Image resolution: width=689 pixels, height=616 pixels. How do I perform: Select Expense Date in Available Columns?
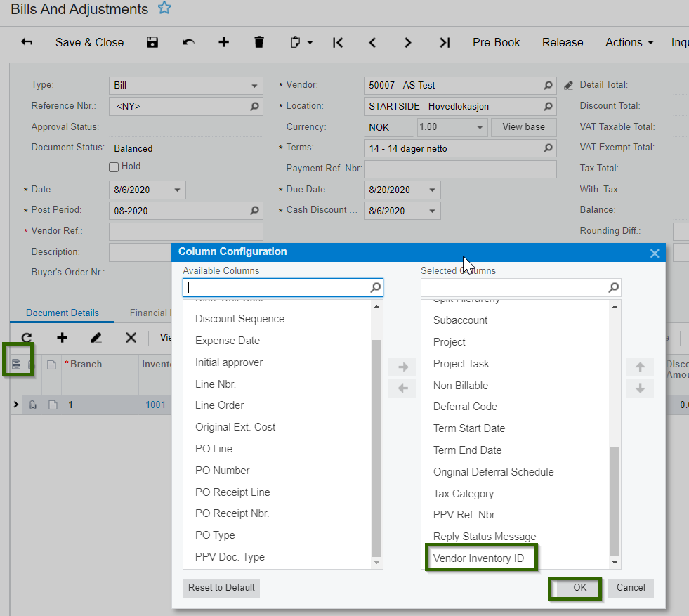click(x=228, y=341)
